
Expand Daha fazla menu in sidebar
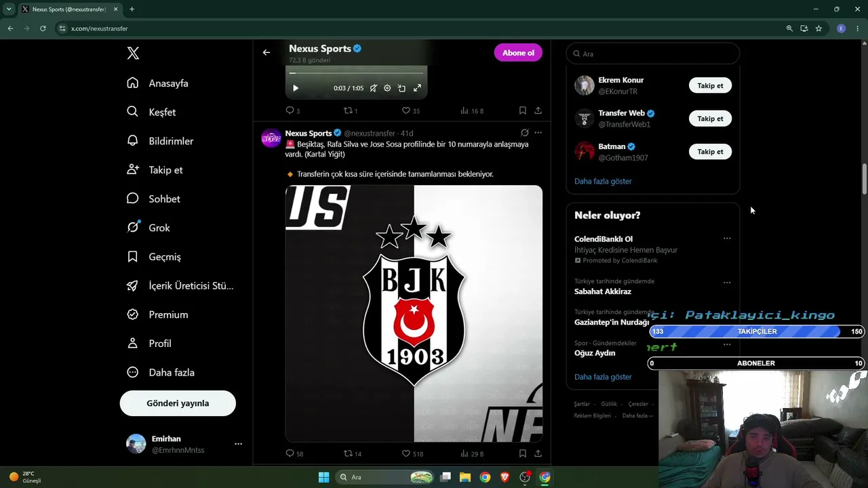(x=161, y=372)
